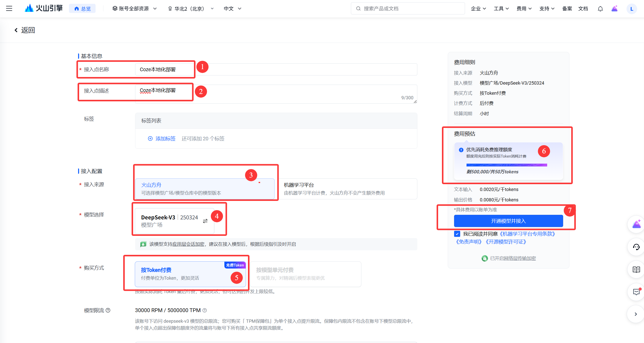Open the 《开源模型许可证》 link
Viewport: 644px width, 343px height.
(506, 242)
